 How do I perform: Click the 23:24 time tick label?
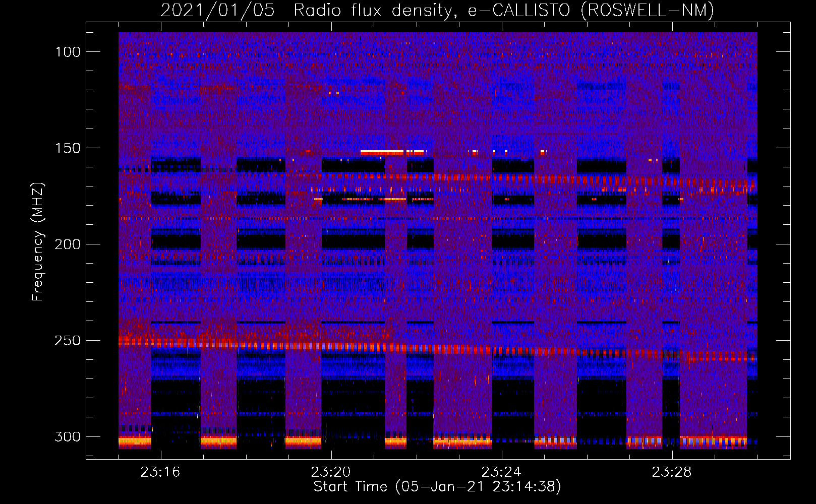(x=501, y=472)
